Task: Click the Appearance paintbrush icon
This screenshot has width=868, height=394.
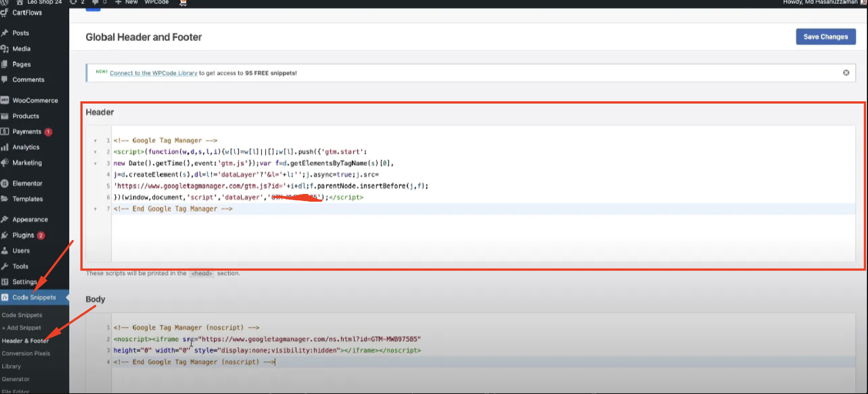Action: coord(5,219)
